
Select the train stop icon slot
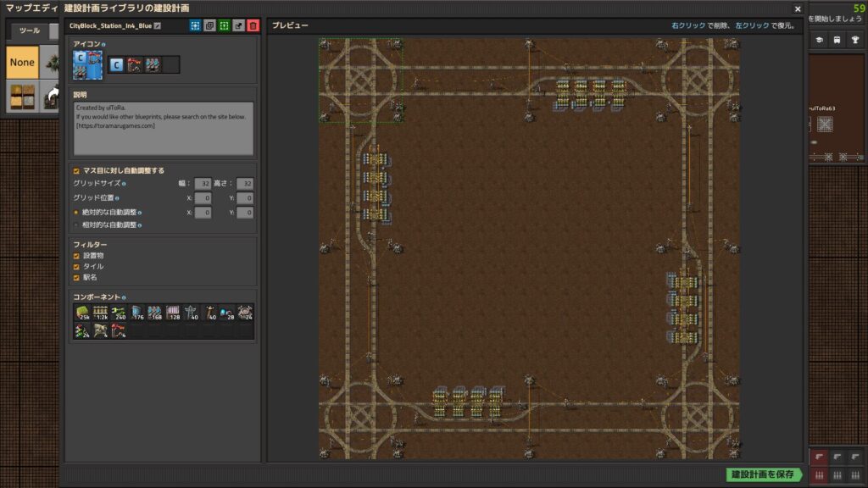(x=135, y=64)
